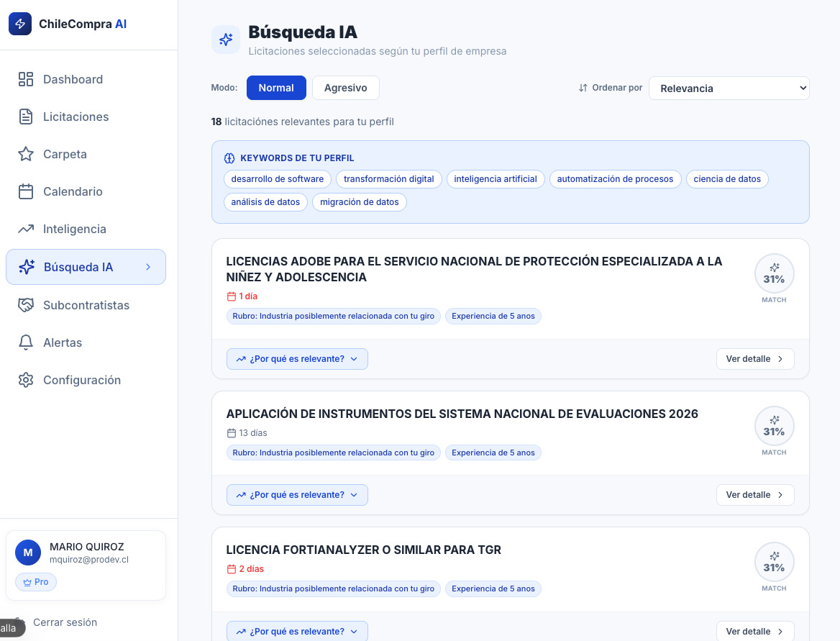Open the Inteligencia section
Viewport: 840px width, 641px height.
coord(86,229)
